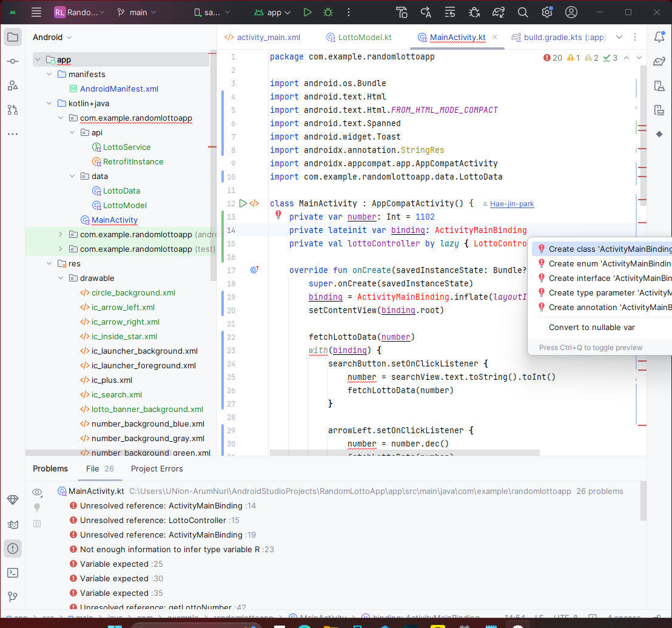672x628 pixels.
Task: Select 'Not enough information to infer type' problem
Action: click(x=172, y=550)
